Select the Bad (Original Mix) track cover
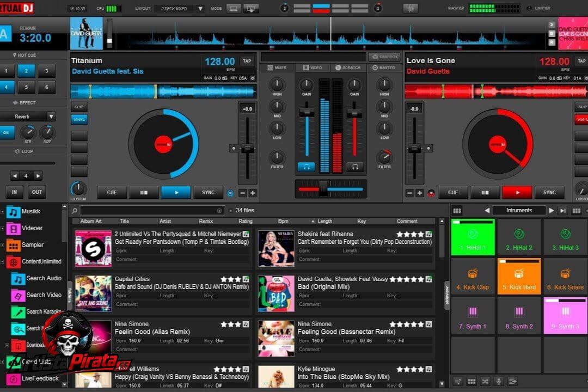 click(277, 293)
